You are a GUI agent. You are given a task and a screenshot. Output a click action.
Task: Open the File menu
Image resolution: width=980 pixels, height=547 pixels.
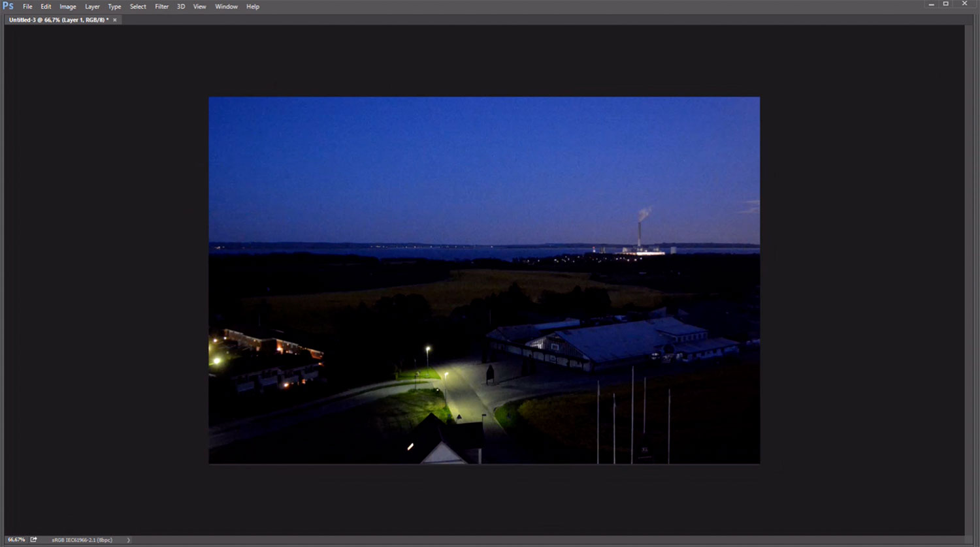[x=27, y=7]
